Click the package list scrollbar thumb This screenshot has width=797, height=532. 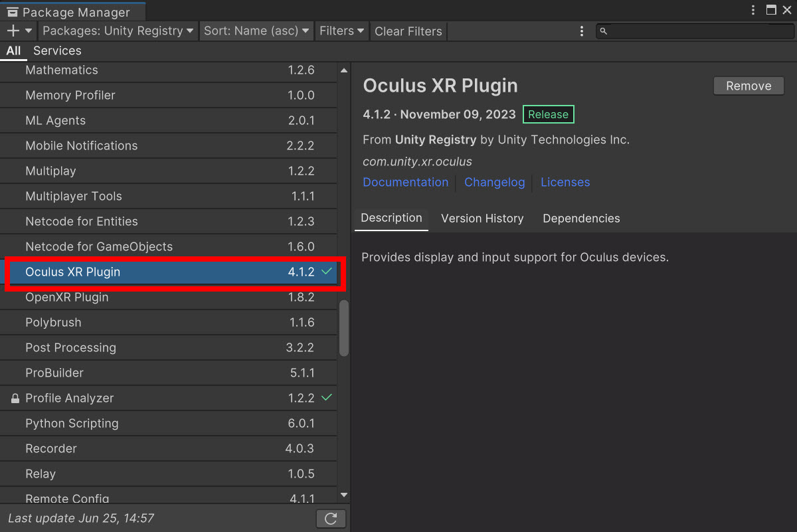(x=344, y=329)
